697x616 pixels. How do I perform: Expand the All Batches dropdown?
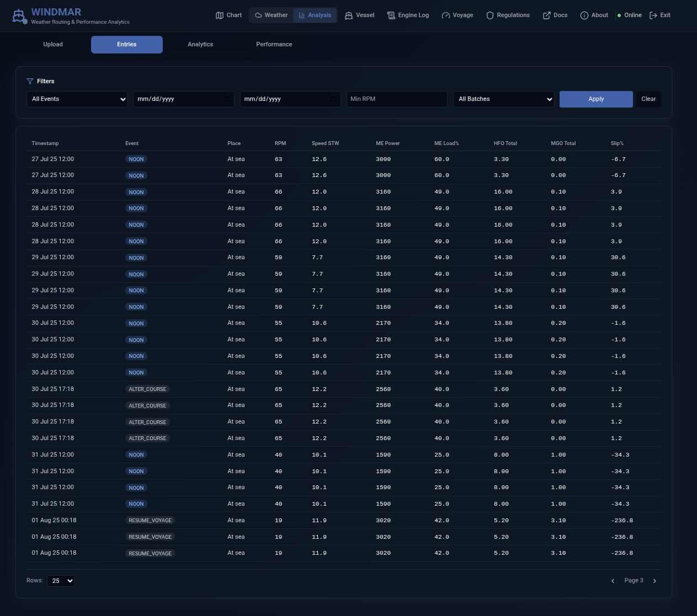[x=503, y=99]
